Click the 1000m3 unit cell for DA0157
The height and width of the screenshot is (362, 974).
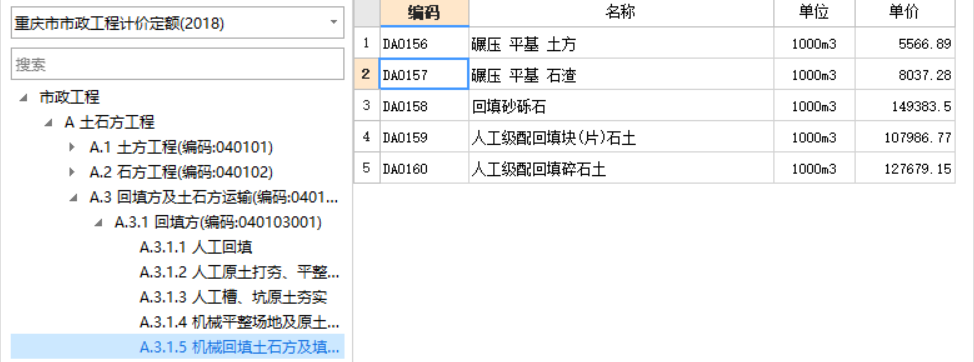click(x=814, y=75)
